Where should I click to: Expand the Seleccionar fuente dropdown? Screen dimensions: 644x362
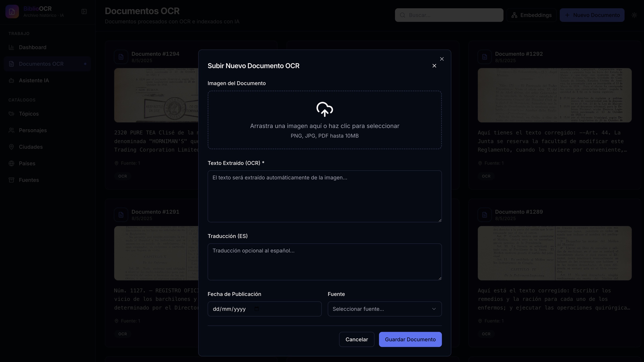click(x=385, y=309)
